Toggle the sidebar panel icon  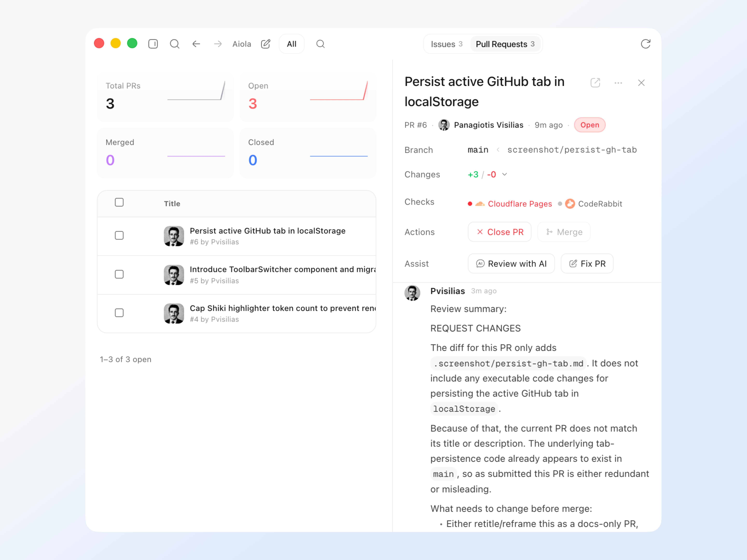pyautogui.click(x=153, y=44)
